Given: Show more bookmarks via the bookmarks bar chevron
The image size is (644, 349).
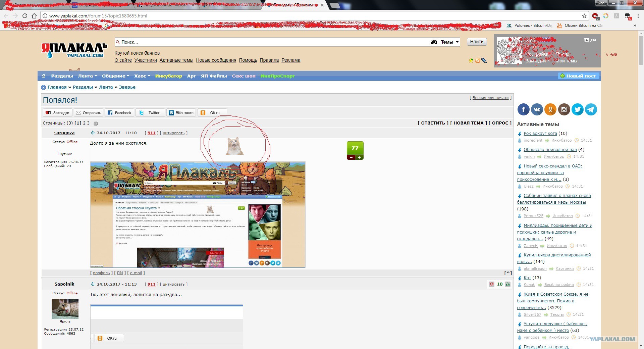Looking at the screenshot, I should [635, 26].
